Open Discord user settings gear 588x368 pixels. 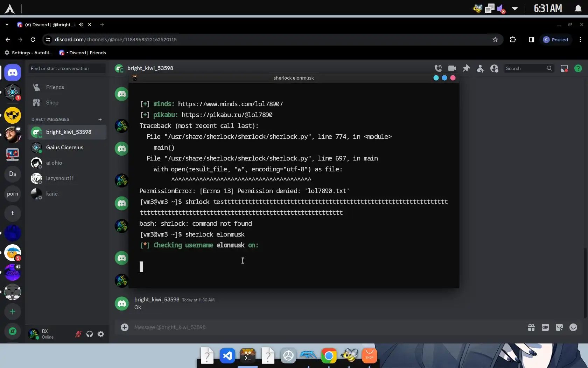101,334
